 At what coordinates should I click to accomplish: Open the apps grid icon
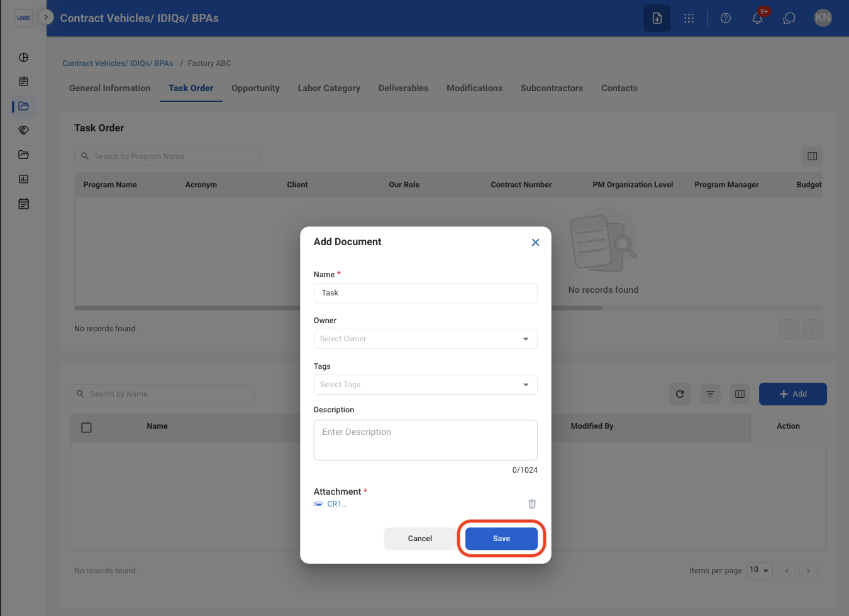(689, 18)
